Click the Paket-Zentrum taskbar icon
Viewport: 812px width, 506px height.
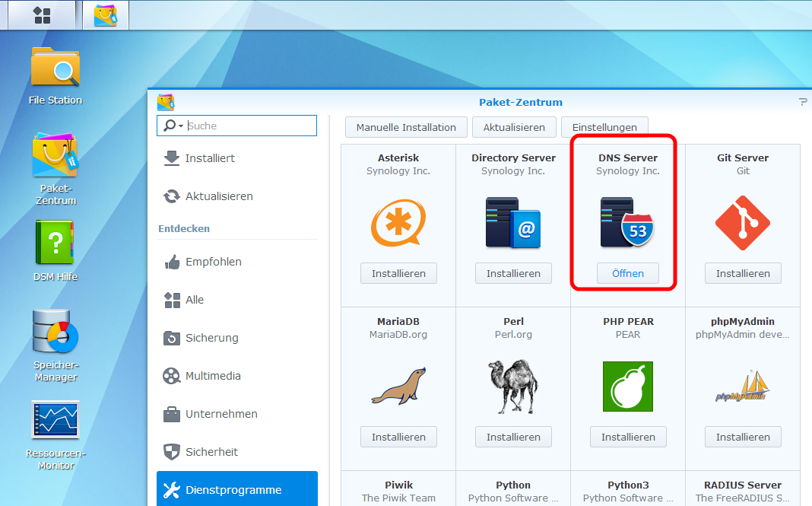pyautogui.click(x=106, y=15)
